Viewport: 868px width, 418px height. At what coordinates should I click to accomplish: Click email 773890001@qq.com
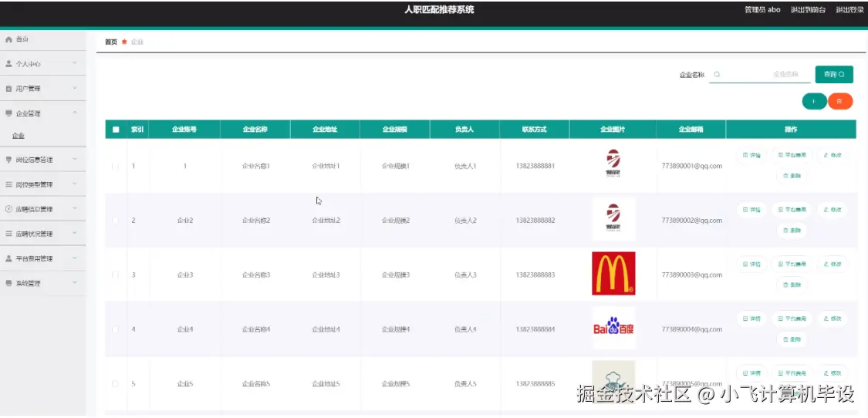pyautogui.click(x=692, y=166)
